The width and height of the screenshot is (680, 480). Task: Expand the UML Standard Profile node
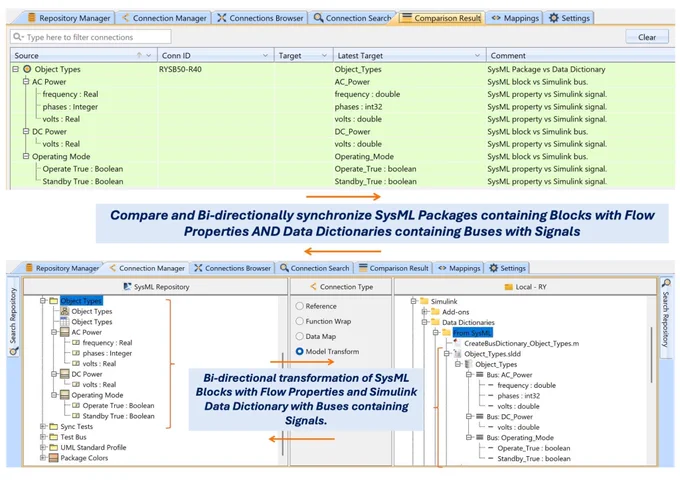point(43,447)
